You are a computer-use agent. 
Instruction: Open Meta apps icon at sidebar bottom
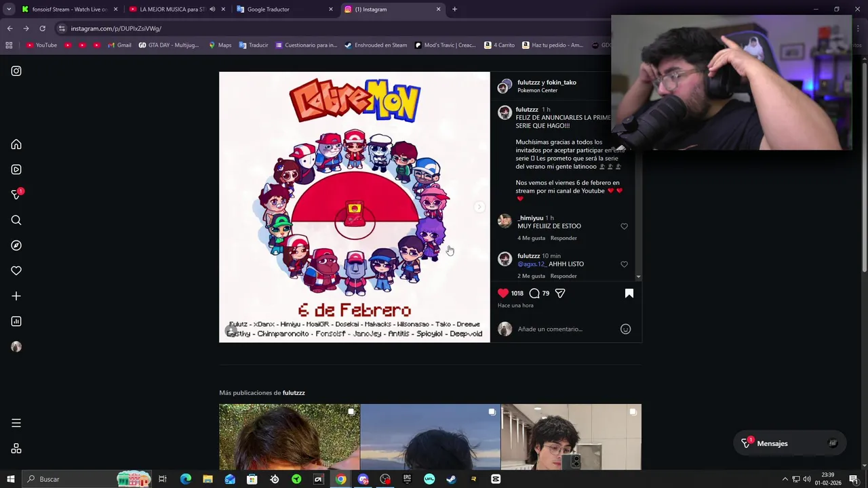[16, 449]
